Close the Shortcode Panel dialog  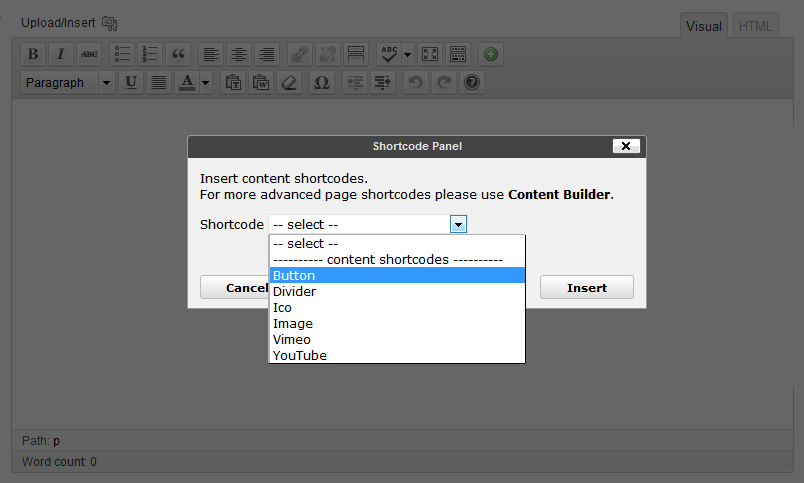pos(625,146)
